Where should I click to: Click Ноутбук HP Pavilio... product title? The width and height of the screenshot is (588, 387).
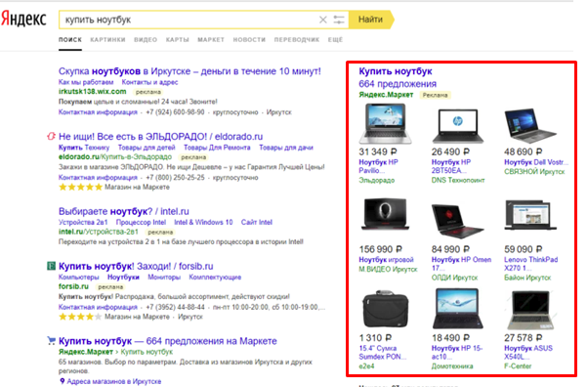click(x=378, y=166)
